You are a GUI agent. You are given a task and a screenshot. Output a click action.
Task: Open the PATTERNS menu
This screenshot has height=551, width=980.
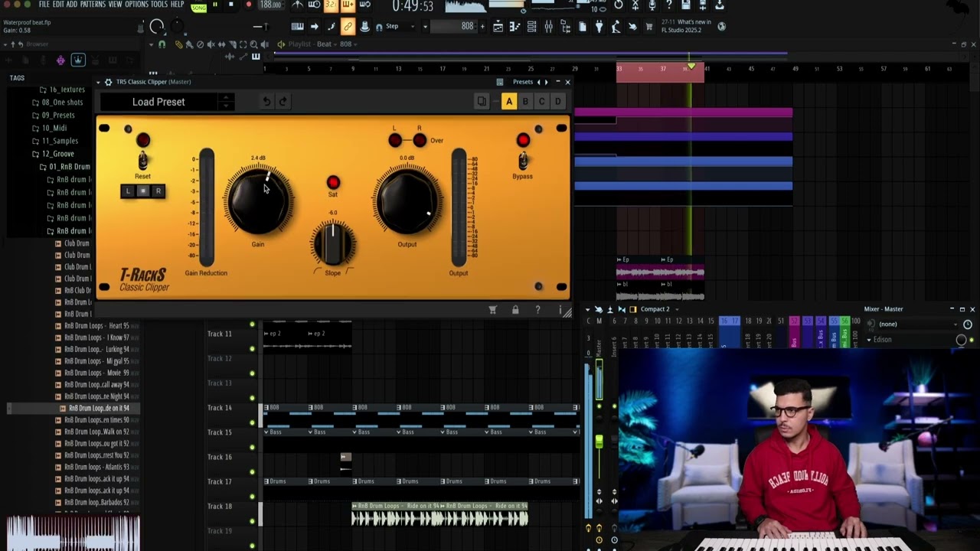93,5
